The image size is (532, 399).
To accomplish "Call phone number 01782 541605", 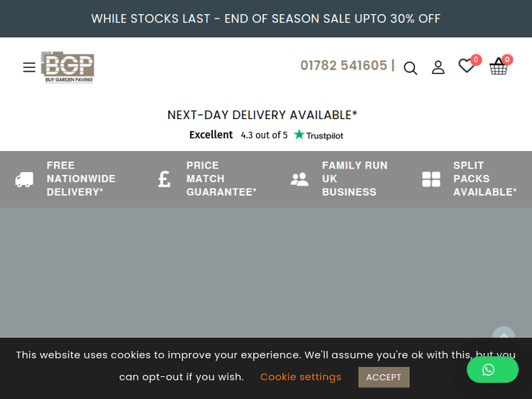I will [x=343, y=66].
